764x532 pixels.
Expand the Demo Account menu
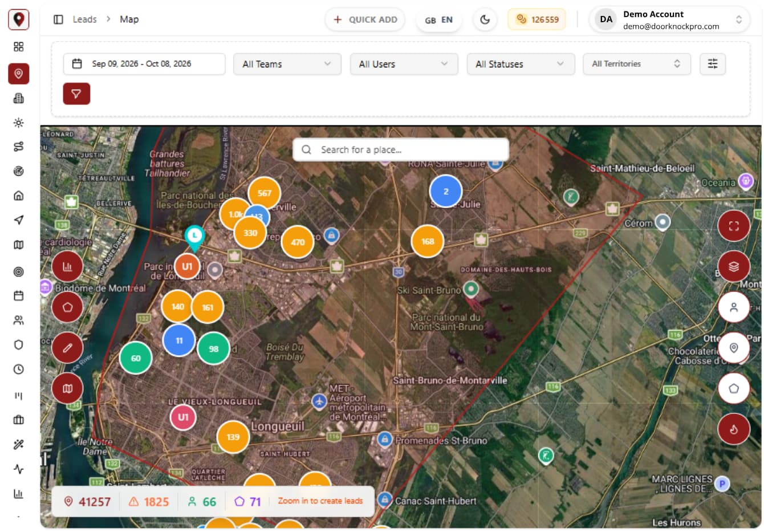tap(670, 19)
